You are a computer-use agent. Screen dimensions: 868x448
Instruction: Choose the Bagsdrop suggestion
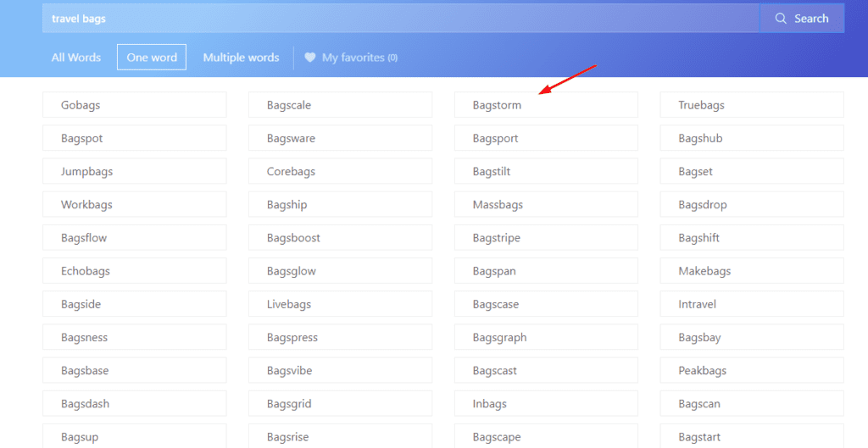753,204
